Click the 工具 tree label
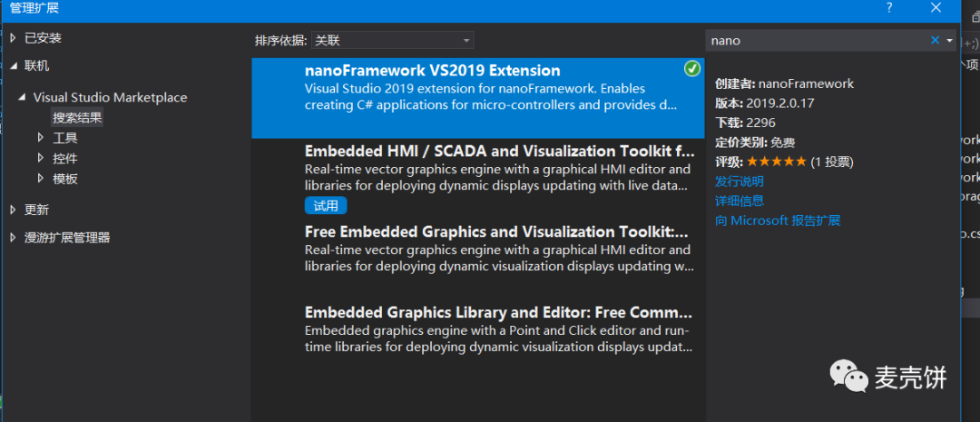This screenshot has height=422, width=980. coord(65,138)
